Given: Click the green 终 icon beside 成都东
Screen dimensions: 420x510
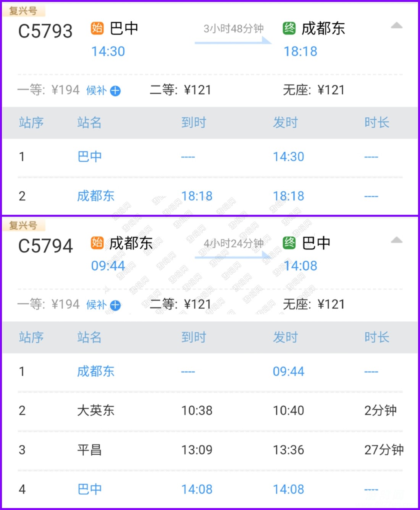Looking at the screenshot, I should (289, 28).
